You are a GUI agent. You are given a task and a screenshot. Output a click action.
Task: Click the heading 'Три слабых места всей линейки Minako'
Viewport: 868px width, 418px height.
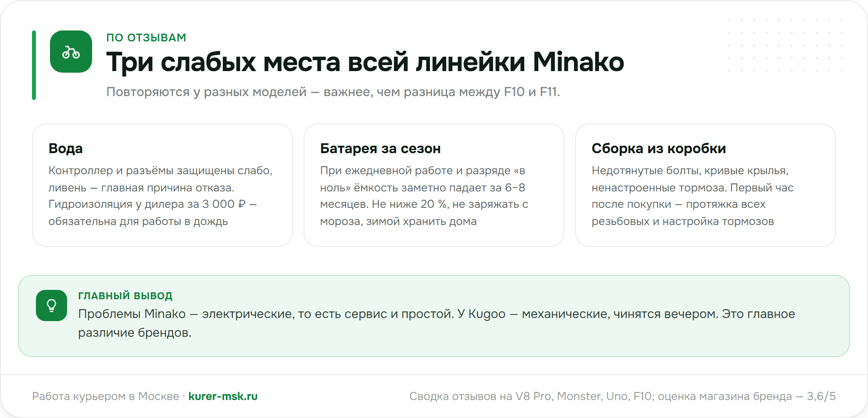click(x=365, y=62)
